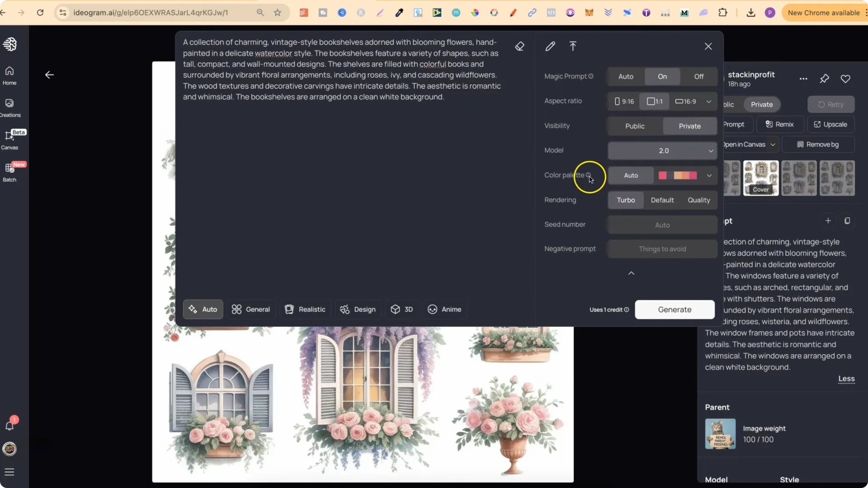Select Quality rendering mode

[698, 200]
